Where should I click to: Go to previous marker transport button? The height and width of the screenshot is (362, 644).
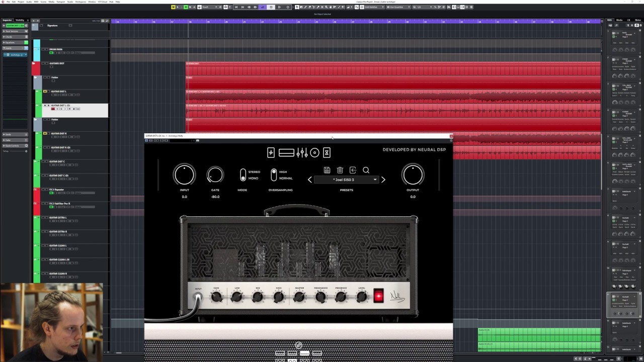(236, 7)
